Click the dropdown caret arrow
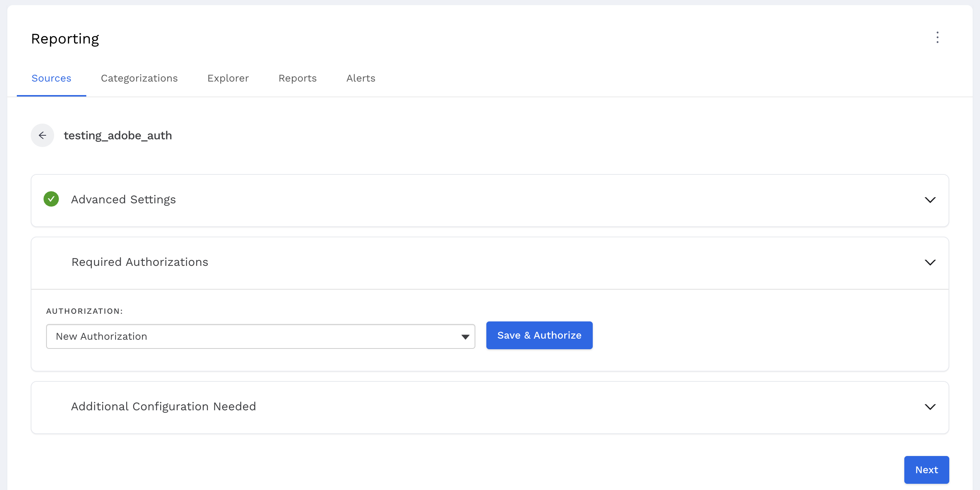This screenshot has height=490, width=980. [x=465, y=337]
